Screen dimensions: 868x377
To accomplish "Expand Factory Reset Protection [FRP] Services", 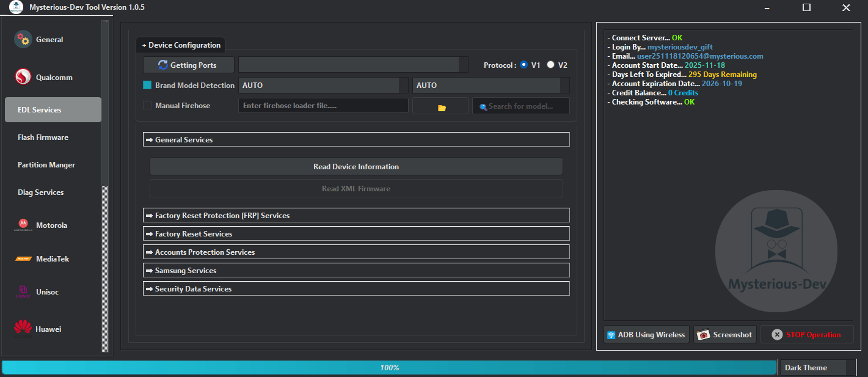I will coord(356,215).
